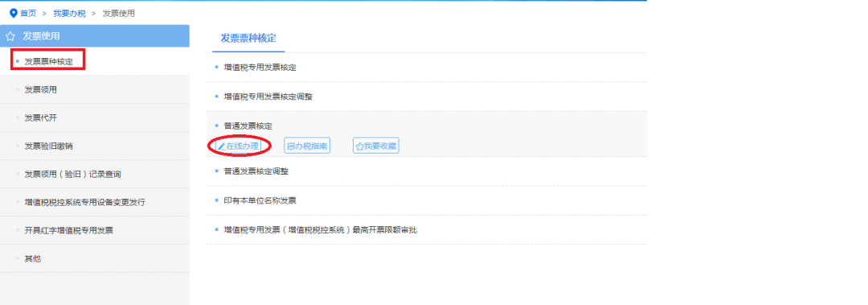The image size is (868, 305).
Task: Click the 首页 breadcrumb link
Action: click(28, 14)
